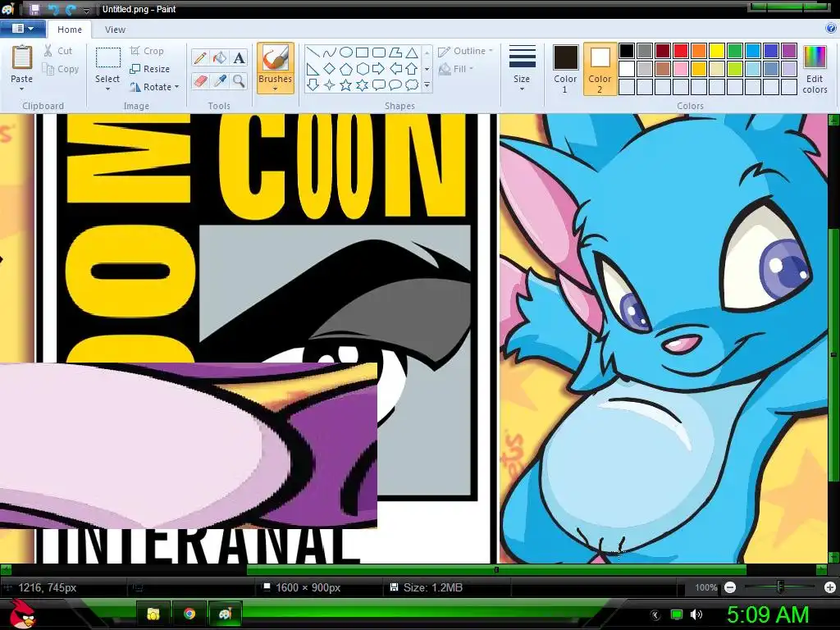Choose the Six-point star shape

[362, 84]
